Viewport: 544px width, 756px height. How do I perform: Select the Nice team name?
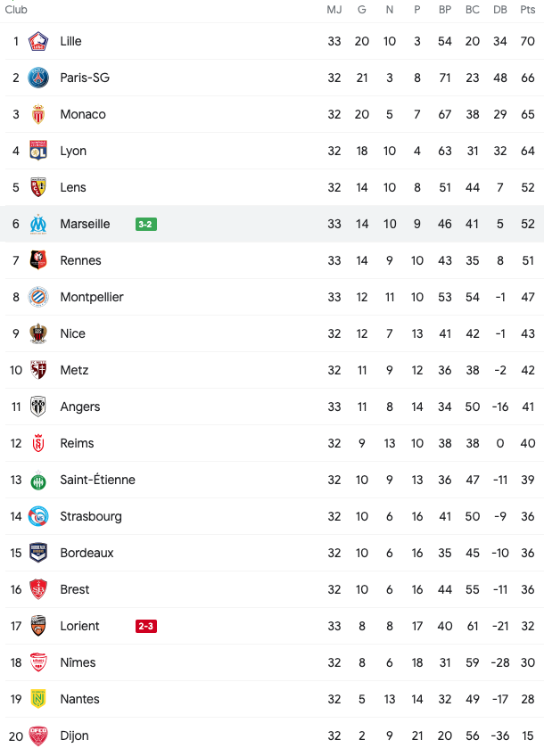coord(73,333)
